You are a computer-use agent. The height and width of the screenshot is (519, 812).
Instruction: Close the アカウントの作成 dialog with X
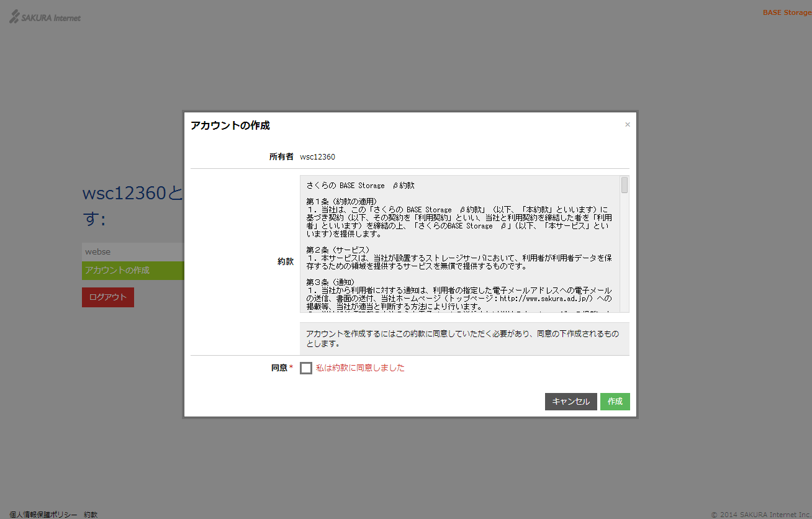628,125
